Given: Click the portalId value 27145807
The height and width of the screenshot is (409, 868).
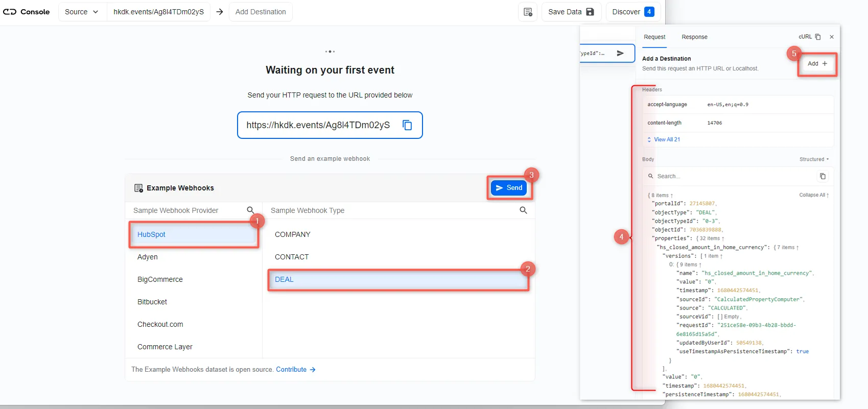Looking at the screenshot, I should (x=702, y=204).
